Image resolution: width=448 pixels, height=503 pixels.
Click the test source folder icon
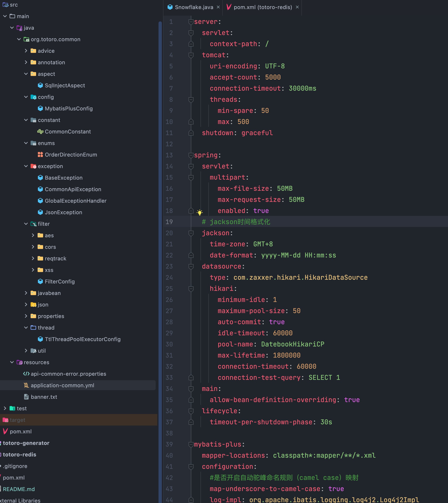(12, 408)
